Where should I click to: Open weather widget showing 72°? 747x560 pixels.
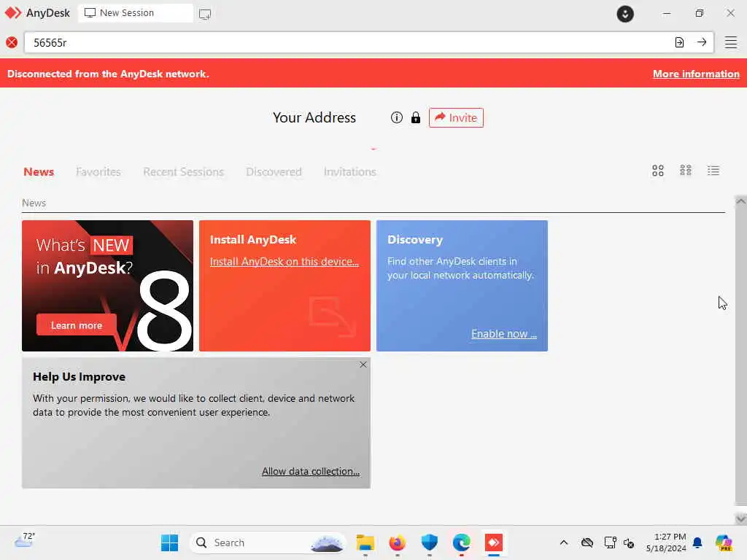[24, 540]
